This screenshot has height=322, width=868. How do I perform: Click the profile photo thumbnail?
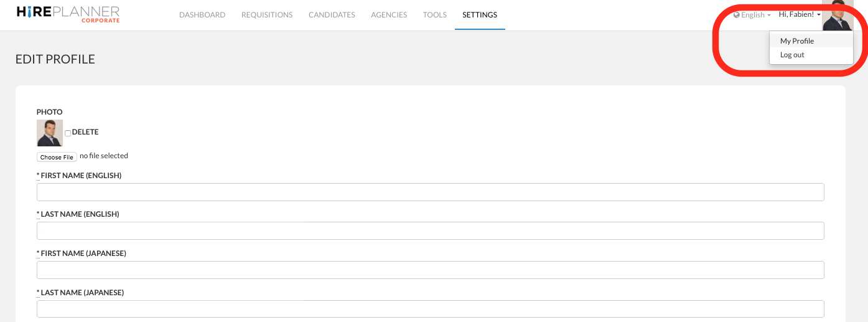click(x=50, y=133)
